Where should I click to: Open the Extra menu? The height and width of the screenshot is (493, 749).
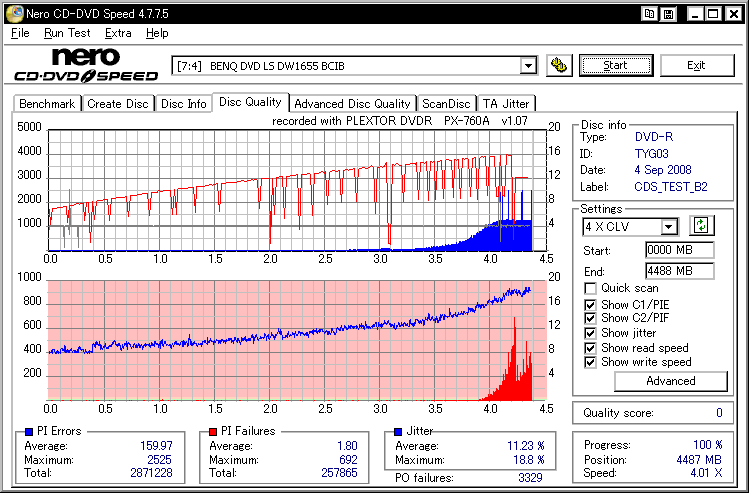point(118,33)
